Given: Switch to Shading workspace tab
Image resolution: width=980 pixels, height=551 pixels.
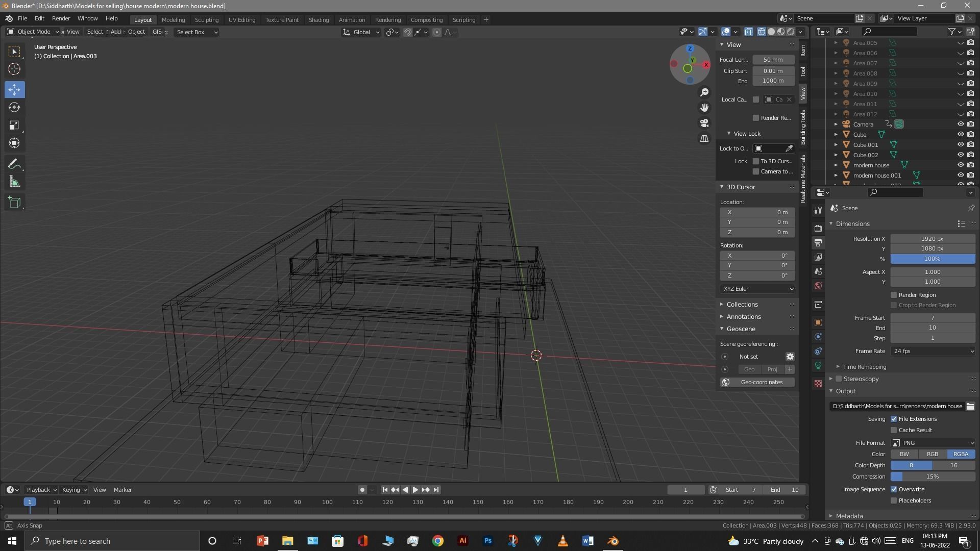Looking at the screenshot, I should click(x=318, y=20).
